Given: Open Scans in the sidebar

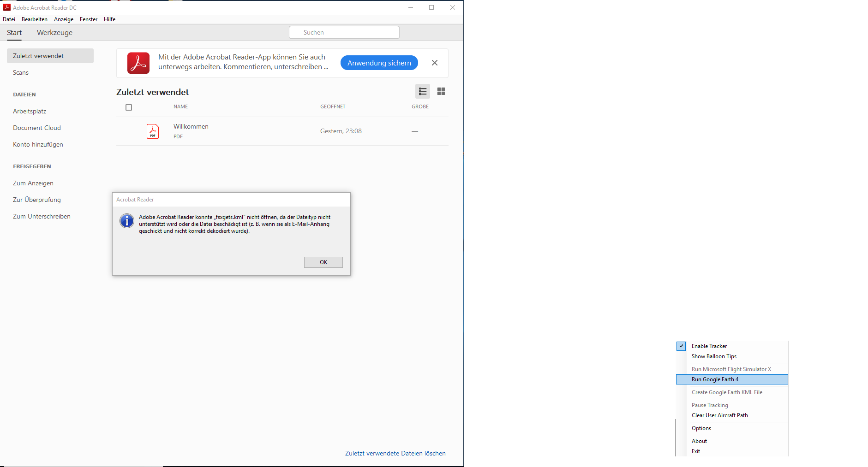Looking at the screenshot, I should coord(21,72).
